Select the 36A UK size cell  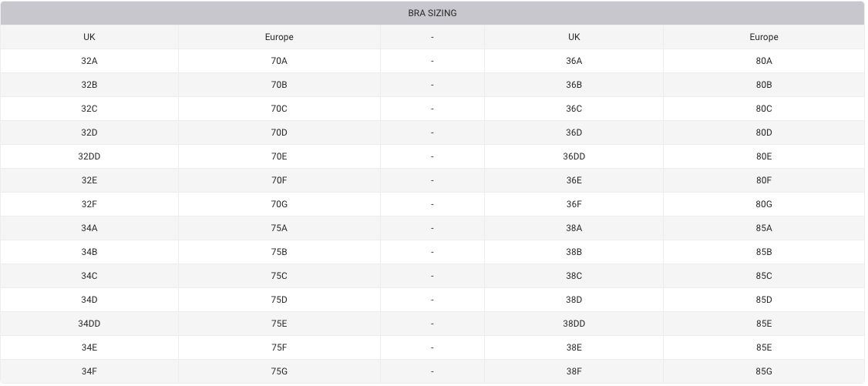574,61
